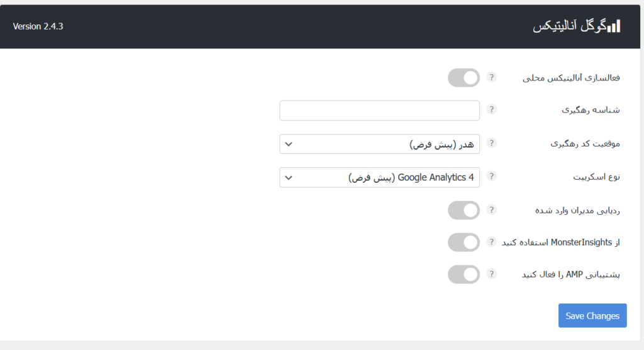Enable the AMP support toggle
This screenshot has width=644, height=350.
464,275
